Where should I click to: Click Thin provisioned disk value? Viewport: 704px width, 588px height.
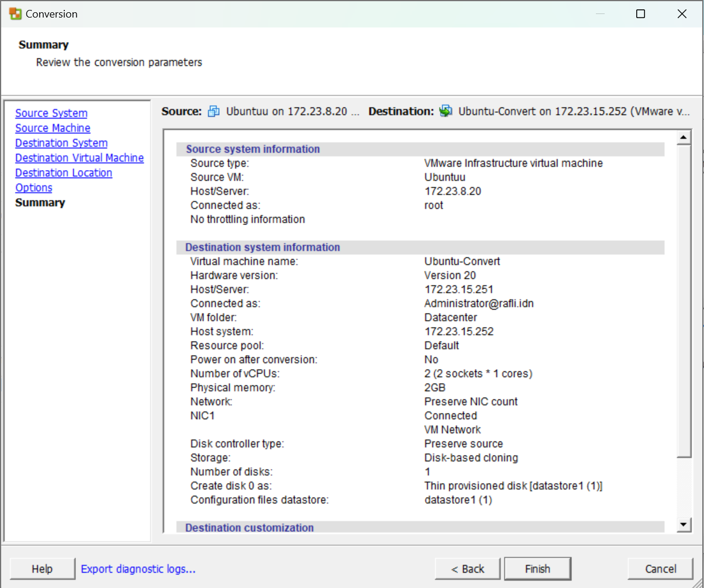click(x=513, y=486)
